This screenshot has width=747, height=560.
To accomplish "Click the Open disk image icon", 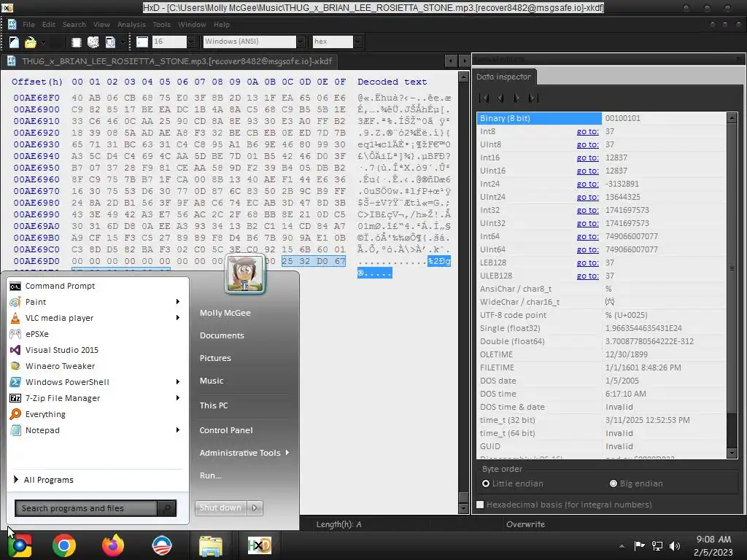I will (x=110, y=42).
